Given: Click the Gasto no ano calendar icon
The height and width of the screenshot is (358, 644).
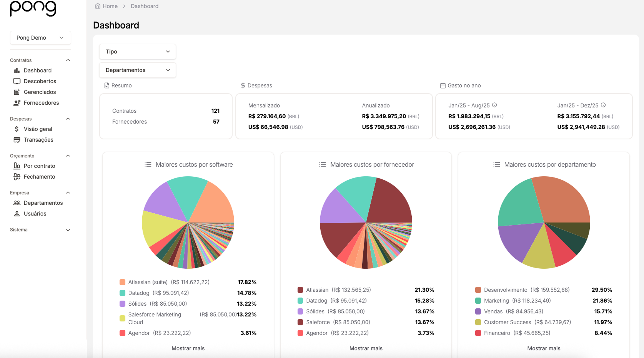Looking at the screenshot, I should pyautogui.click(x=443, y=85).
